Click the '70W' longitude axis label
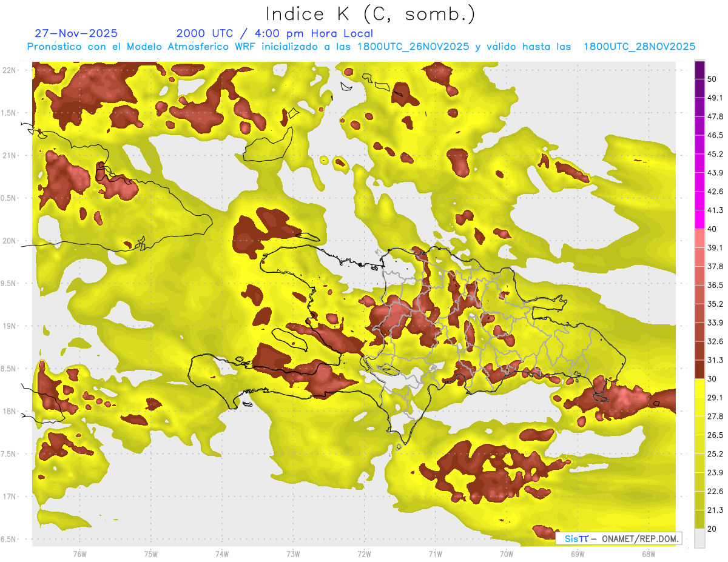The height and width of the screenshot is (562, 728). click(506, 554)
